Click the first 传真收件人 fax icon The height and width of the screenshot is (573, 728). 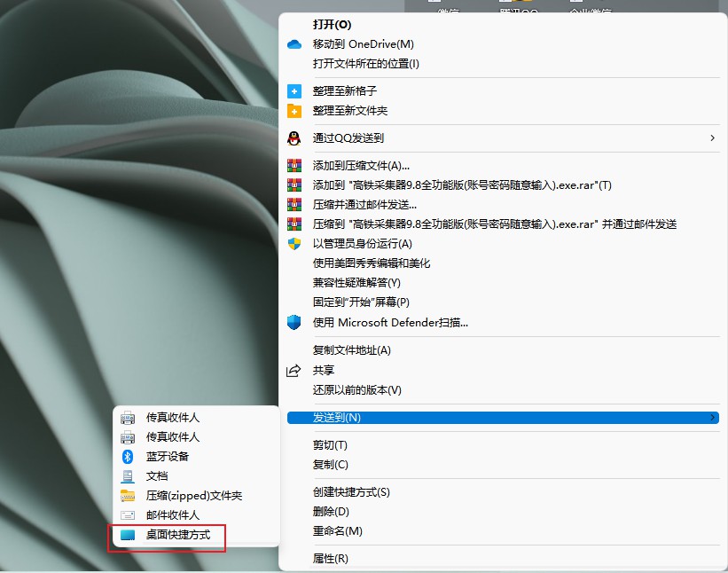(x=128, y=418)
